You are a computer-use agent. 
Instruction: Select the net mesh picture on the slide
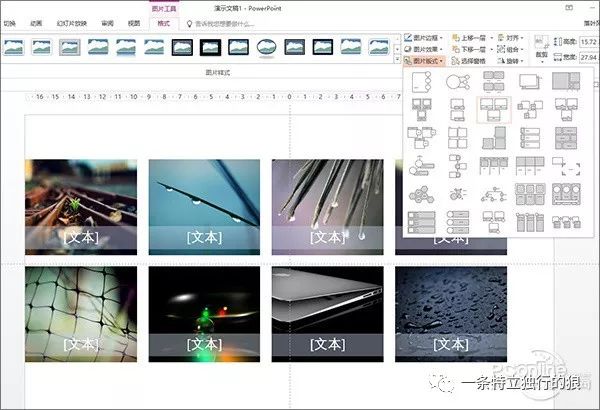point(81,314)
